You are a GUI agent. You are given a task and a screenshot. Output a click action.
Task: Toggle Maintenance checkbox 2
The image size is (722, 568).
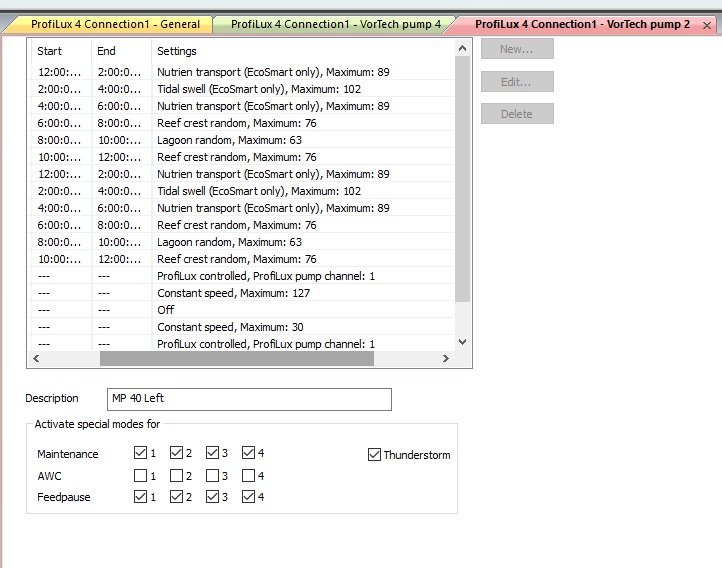[176, 452]
